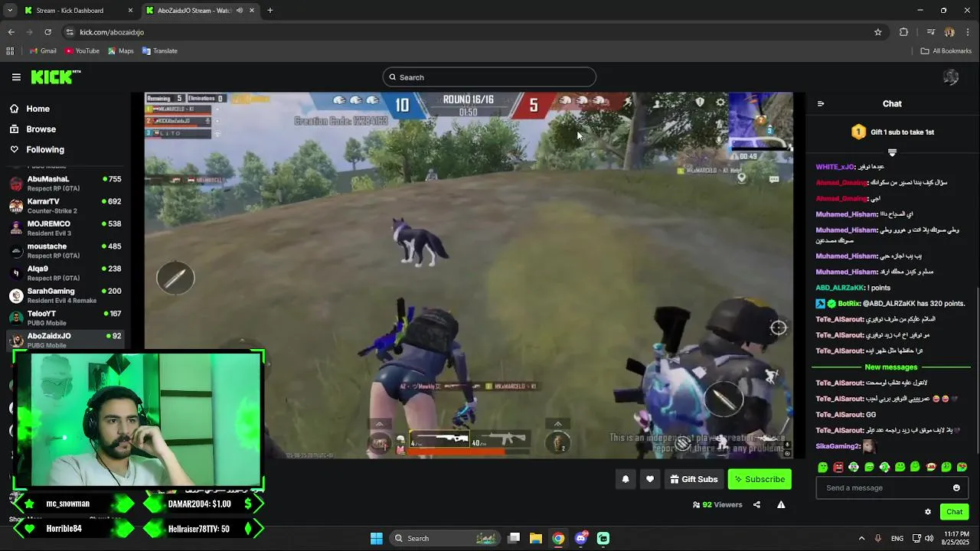This screenshot has height=551, width=980.
Task: Focus the Kick search box
Action: click(x=489, y=77)
